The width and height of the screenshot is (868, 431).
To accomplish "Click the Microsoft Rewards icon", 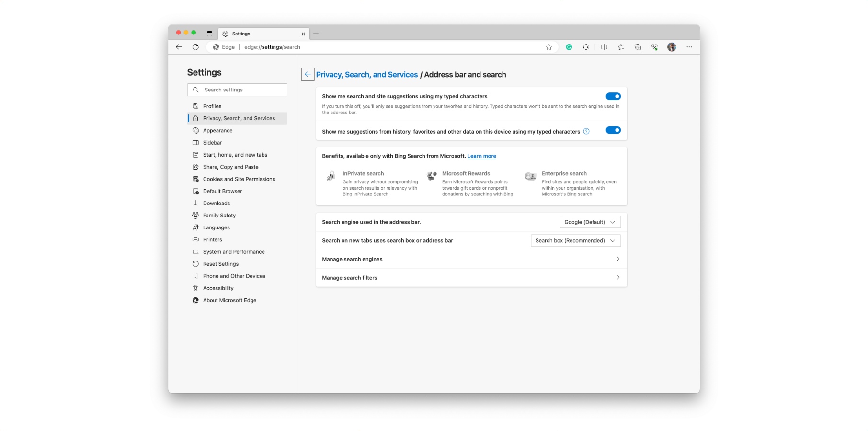I will coord(432,176).
